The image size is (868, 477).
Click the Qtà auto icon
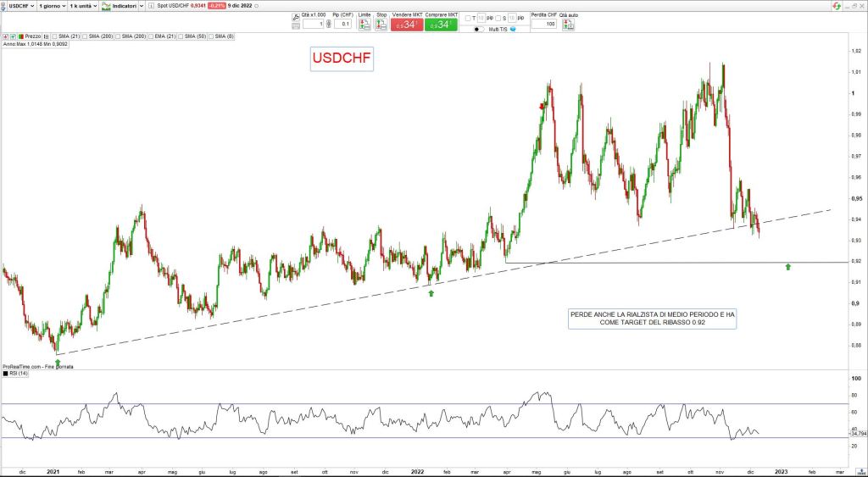pos(567,24)
